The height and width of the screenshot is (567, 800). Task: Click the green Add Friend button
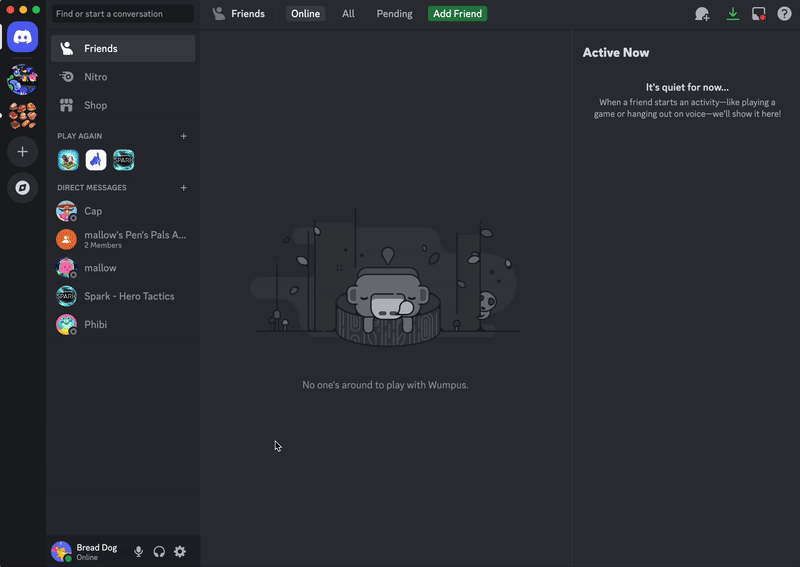(x=458, y=14)
